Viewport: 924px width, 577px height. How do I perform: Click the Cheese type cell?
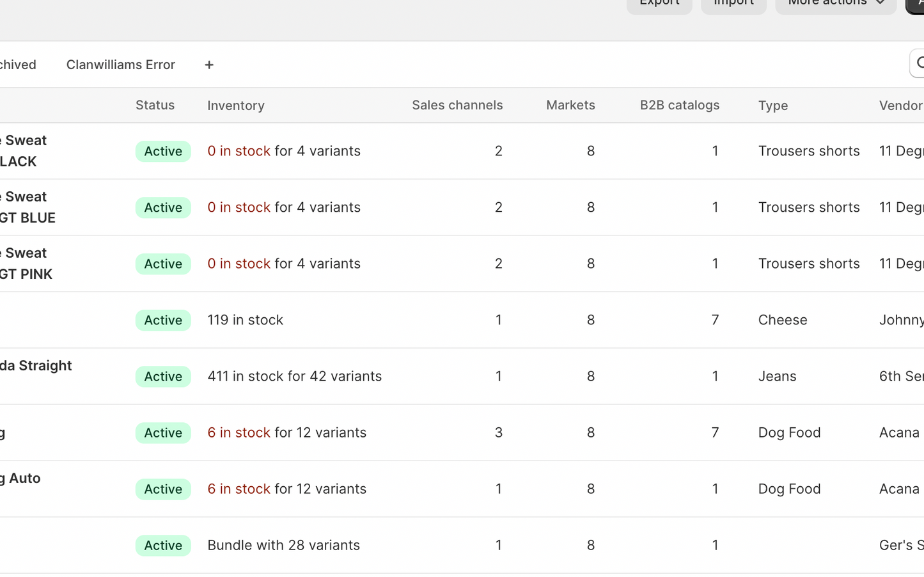(783, 320)
